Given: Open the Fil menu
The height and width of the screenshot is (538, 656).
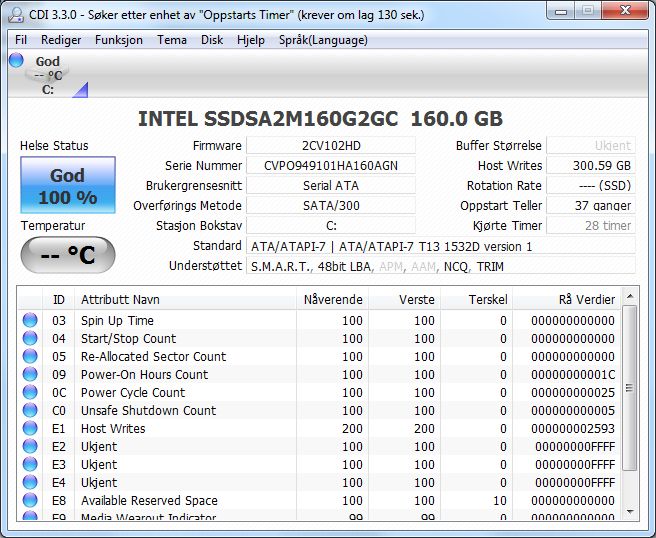Looking at the screenshot, I should coord(21,40).
